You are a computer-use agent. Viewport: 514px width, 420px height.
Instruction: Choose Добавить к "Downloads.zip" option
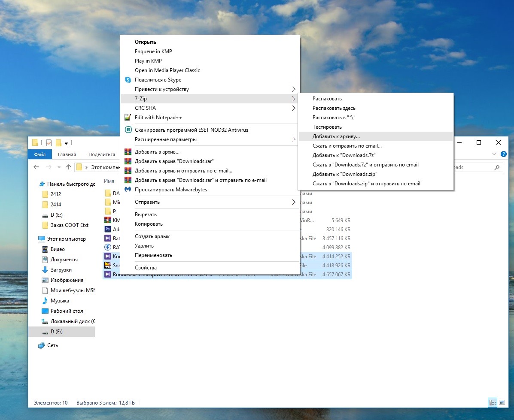pyautogui.click(x=345, y=174)
